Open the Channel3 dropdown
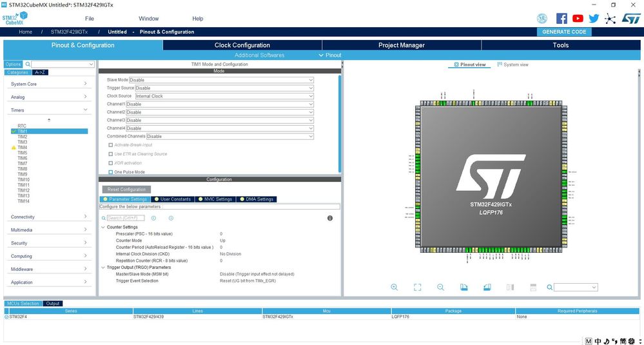The image size is (644, 345). (x=220, y=121)
